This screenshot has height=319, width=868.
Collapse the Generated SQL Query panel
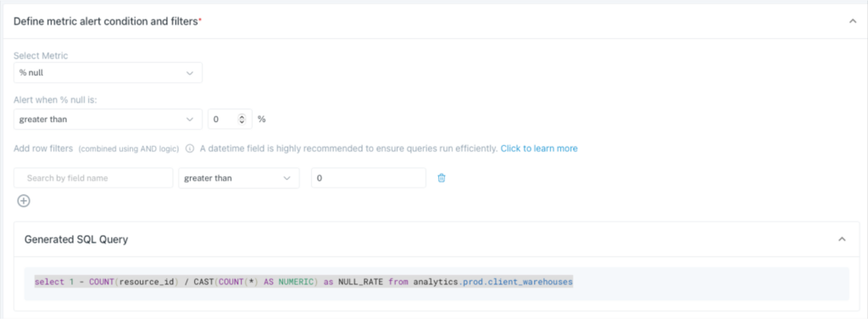(x=842, y=239)
